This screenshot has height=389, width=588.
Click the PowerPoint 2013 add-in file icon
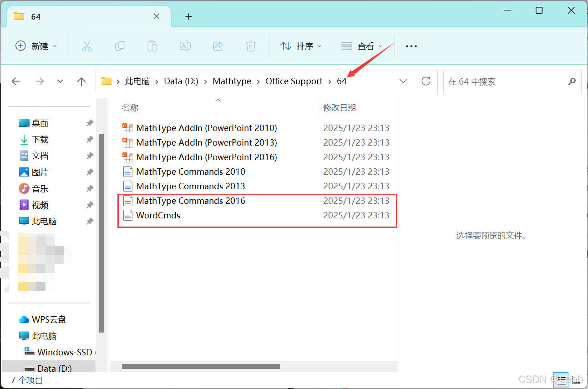pos(128,143)
